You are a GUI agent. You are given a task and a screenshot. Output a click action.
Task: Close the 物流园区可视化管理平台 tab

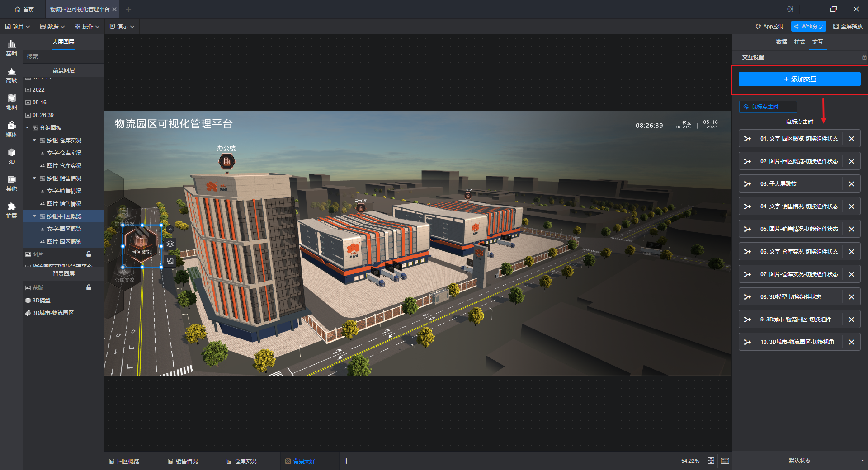(x=114, y=9)
